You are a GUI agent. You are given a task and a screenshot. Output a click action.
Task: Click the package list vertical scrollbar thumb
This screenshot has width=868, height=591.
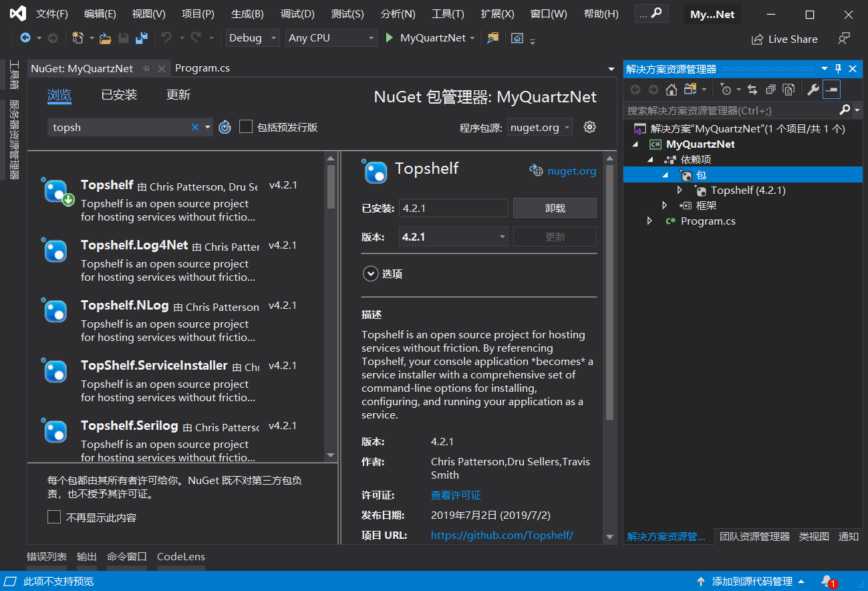tap(331, 187)
